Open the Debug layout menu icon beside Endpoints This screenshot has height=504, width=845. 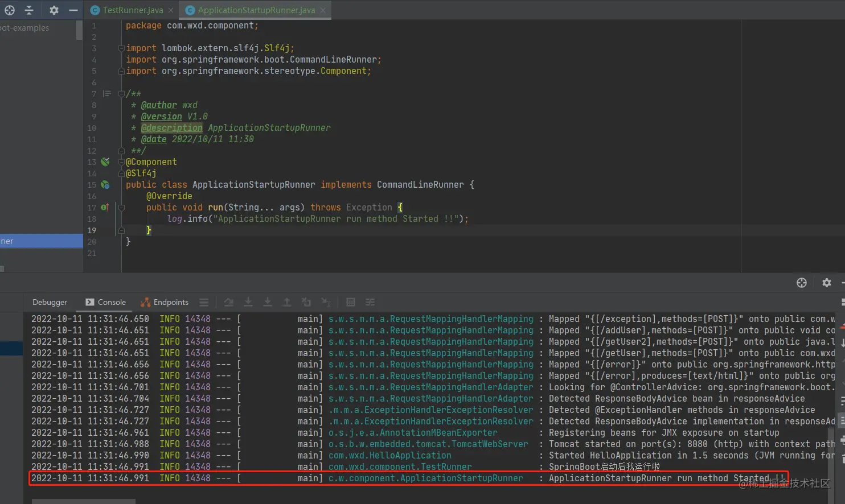click(x=204, y=302)
